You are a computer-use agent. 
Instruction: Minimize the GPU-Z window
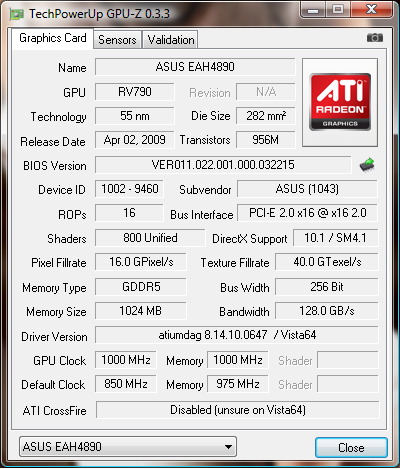coord(313,10)
